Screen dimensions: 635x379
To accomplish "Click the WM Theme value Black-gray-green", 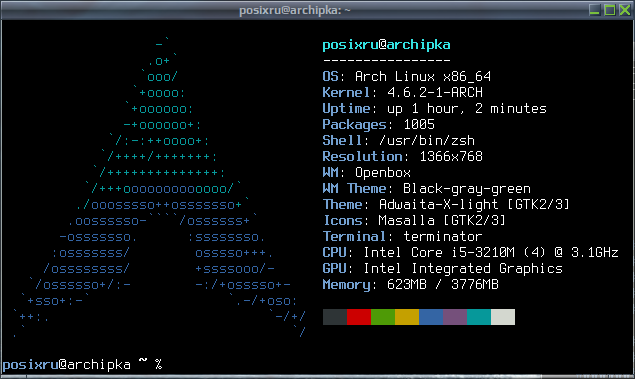I will (467, 189).
